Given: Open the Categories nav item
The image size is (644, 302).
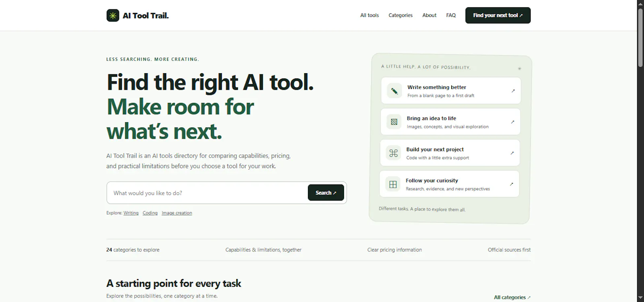Looking at the screenshot, I should pos(400,15).
